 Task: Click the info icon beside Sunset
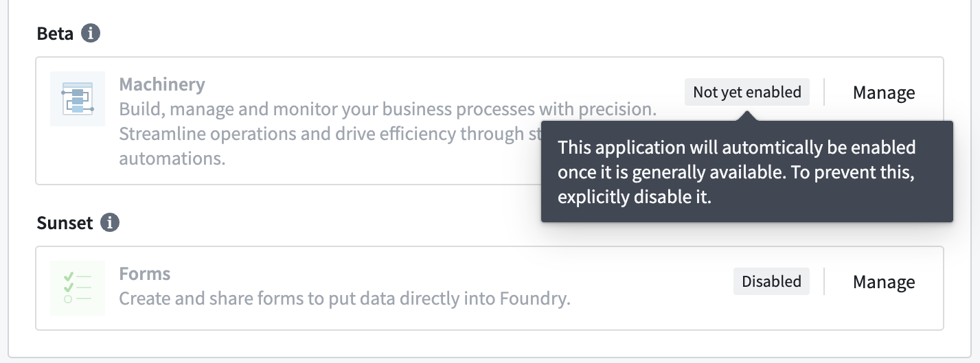tap(110, 222)
